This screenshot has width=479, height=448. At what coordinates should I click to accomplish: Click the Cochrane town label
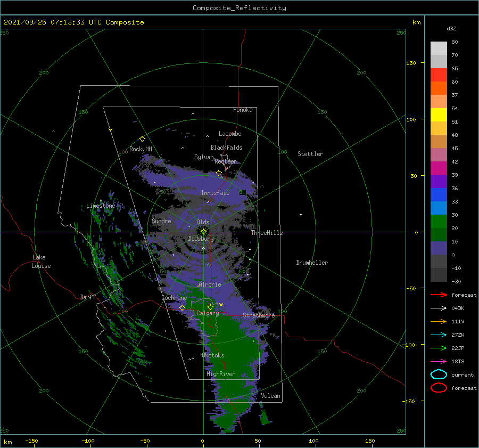pos(174,298)
